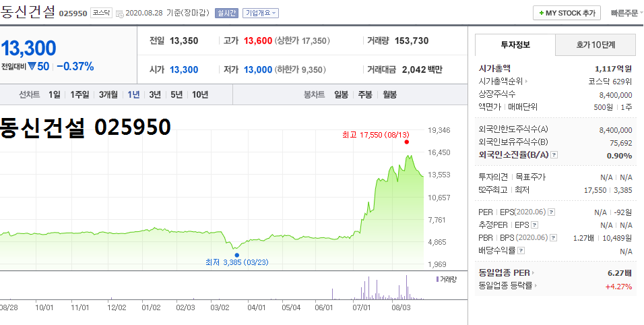The width and height of the screenshot is (644, 325).
Task: Select the 1주일 line chart period
Action: point(79,95)
